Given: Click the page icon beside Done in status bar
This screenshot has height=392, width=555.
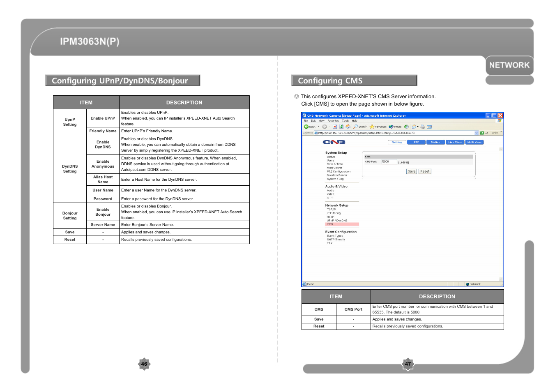Looking at the screenshot, I should tap(304, 284).
